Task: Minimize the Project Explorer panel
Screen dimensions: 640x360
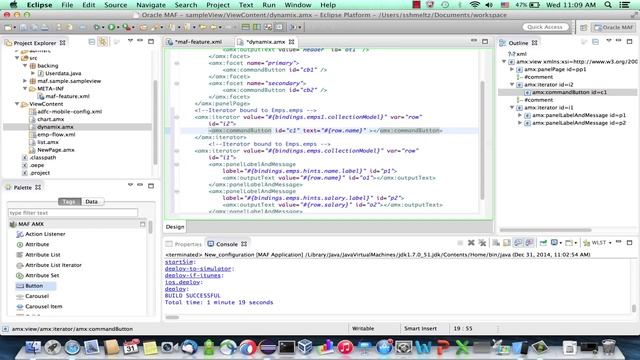Action: 140,41
